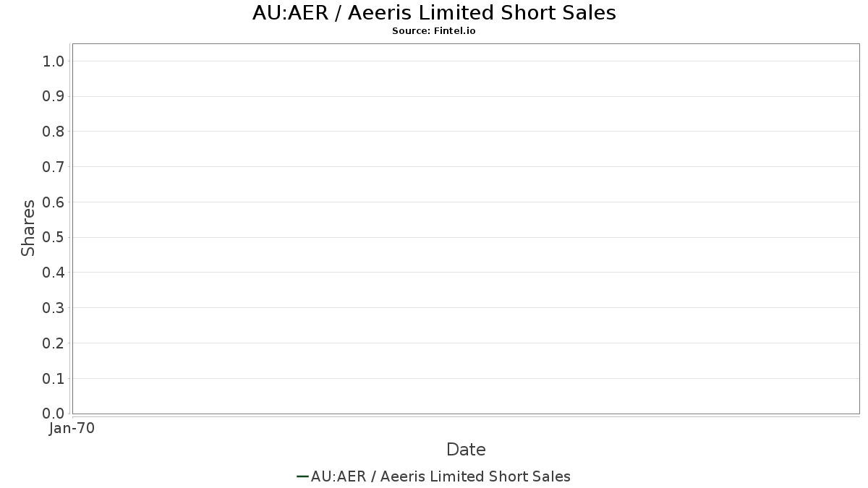868x488 pixels.
Task: Select the 'Date' x-axis title
Action: coord(466,450)
